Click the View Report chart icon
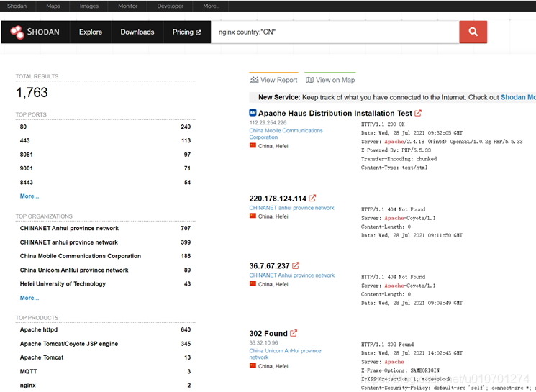Viewport: 536px width, 392px height. [x=254, y=80]
